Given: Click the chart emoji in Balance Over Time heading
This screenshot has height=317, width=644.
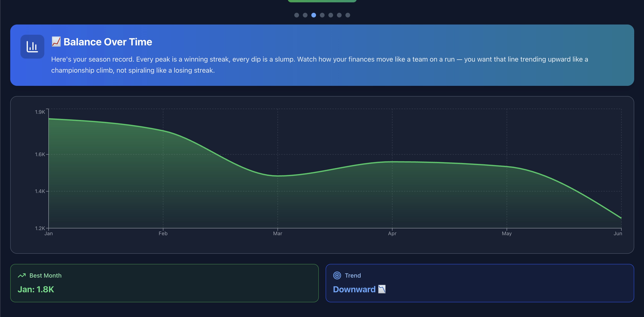Looking at the screenshot, I should (56, 42).
